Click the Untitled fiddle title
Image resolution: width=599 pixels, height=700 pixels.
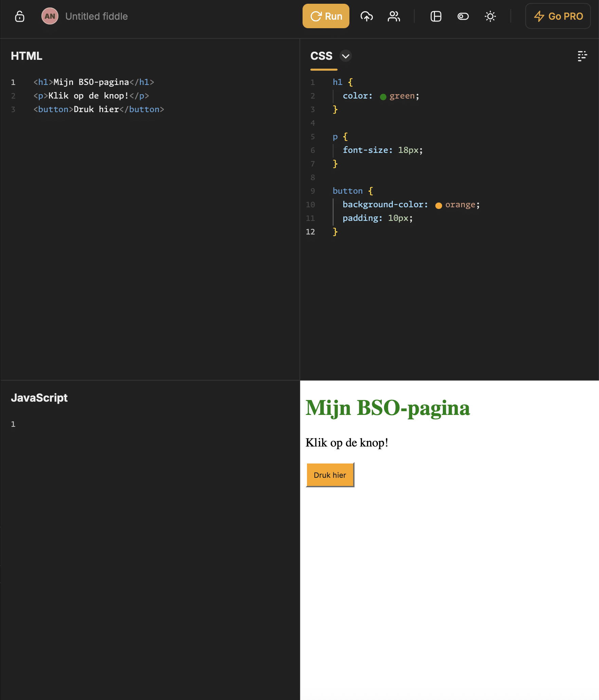coord(96,16)
